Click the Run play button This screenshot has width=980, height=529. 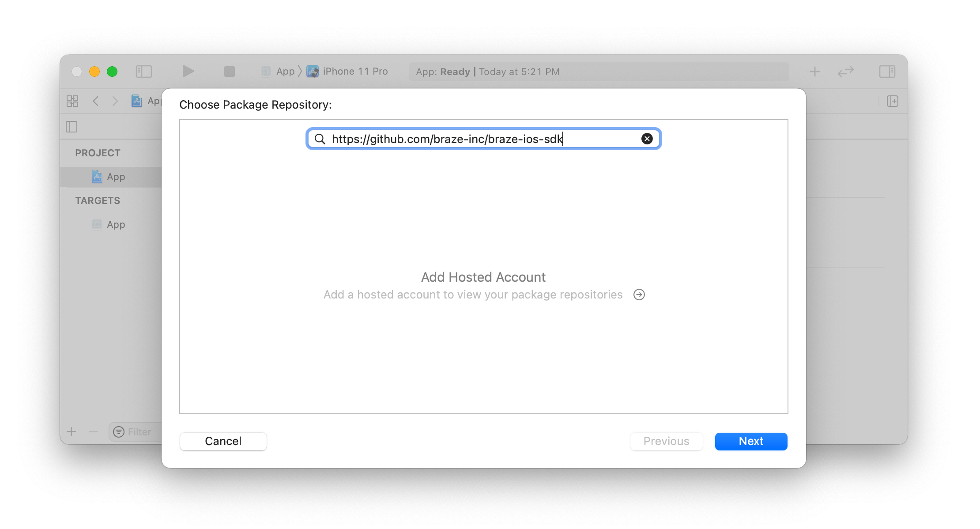coord(188,71)
